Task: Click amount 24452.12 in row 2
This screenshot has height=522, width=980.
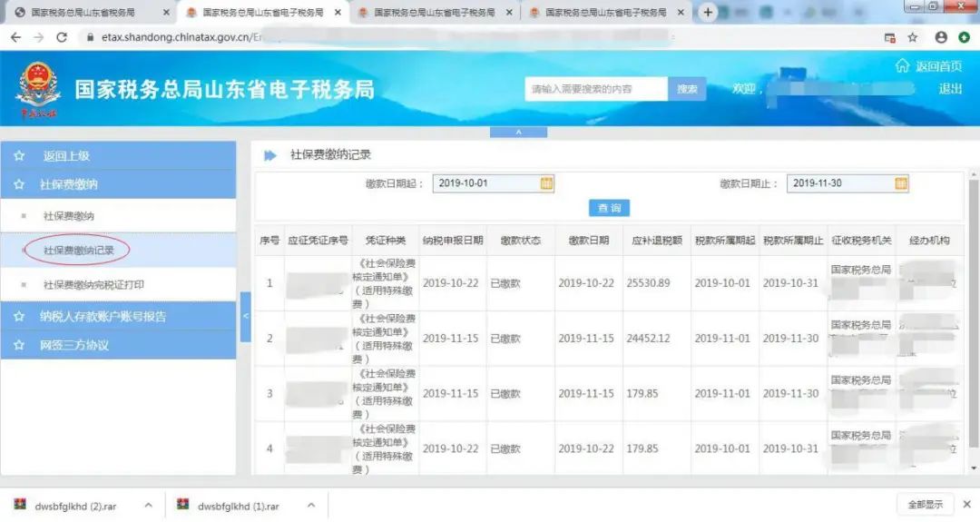Action: [x=648, y=339]
